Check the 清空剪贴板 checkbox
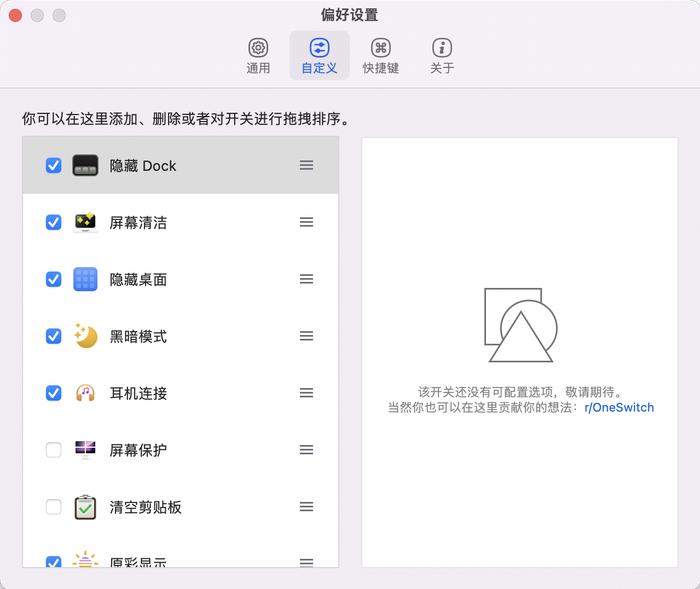Image resolution: width=700 pixels, height=589 pixels. tap(54, 507)
